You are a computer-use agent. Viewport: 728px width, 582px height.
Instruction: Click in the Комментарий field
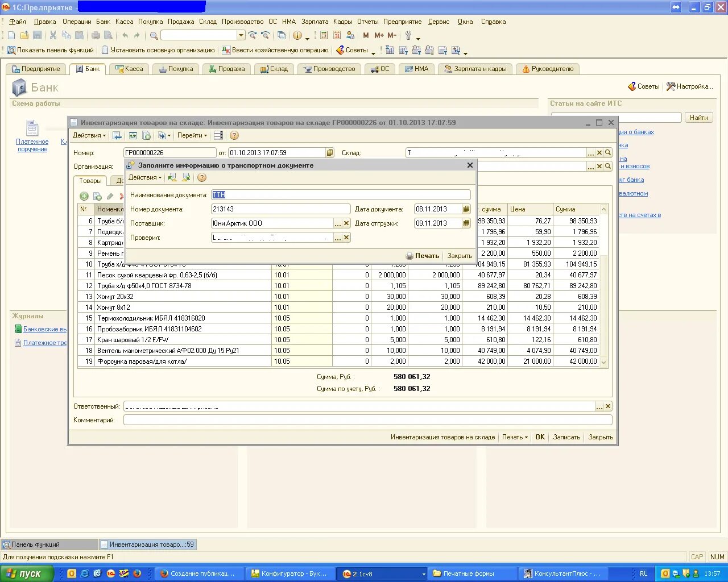[x=368, y=420]
